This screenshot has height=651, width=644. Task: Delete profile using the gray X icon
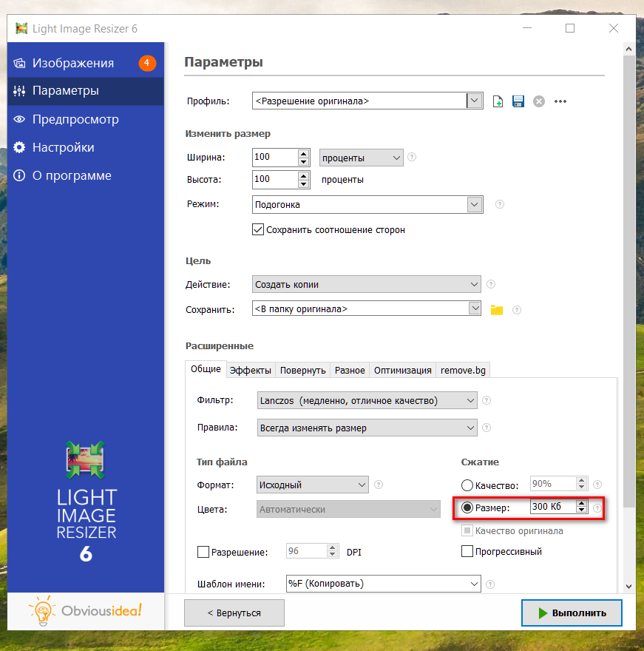[538, 101]
